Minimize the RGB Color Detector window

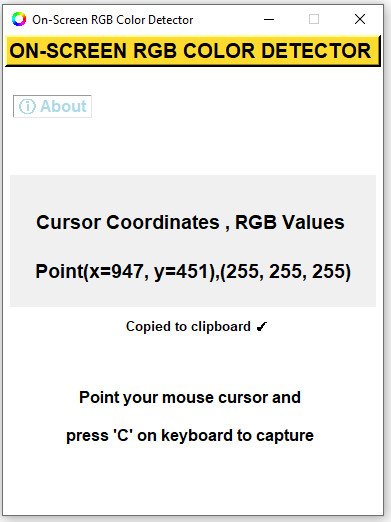point(269,19)
